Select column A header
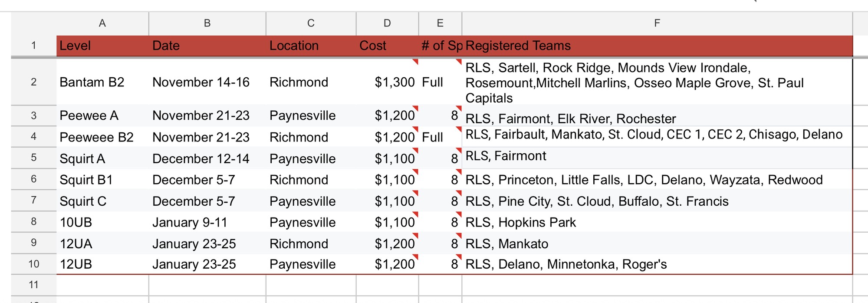The image size is (868, 303). (102, 23)
